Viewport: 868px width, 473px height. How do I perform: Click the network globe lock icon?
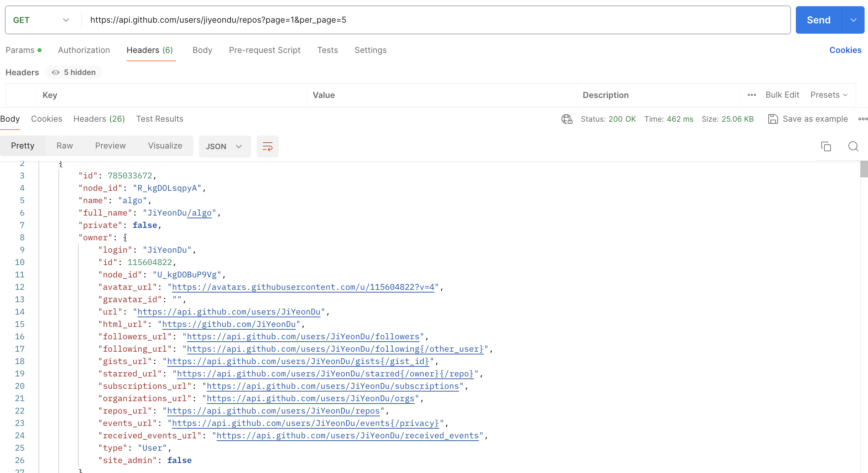point(567,119)
